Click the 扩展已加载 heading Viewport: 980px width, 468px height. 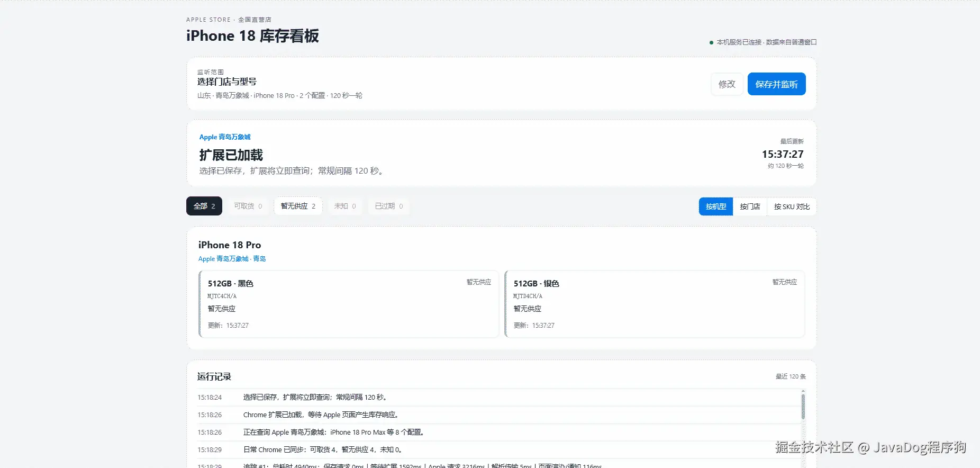click(231, 155)
